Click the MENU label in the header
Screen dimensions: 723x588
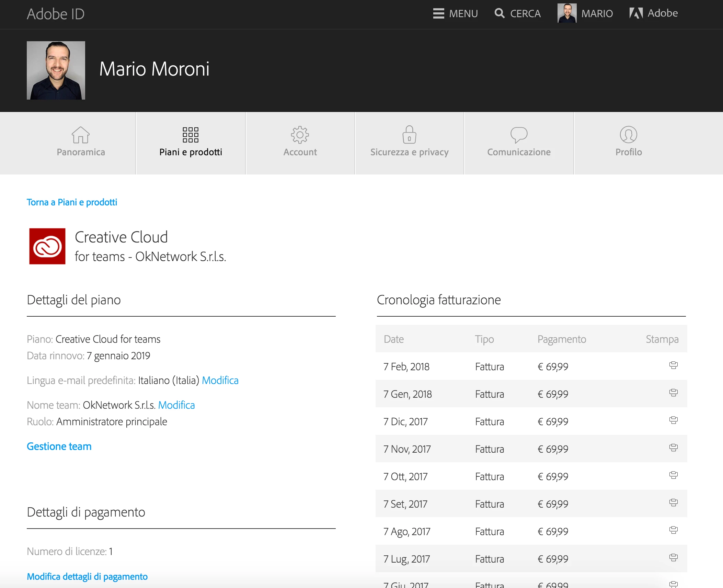click(x=463, y=14)
